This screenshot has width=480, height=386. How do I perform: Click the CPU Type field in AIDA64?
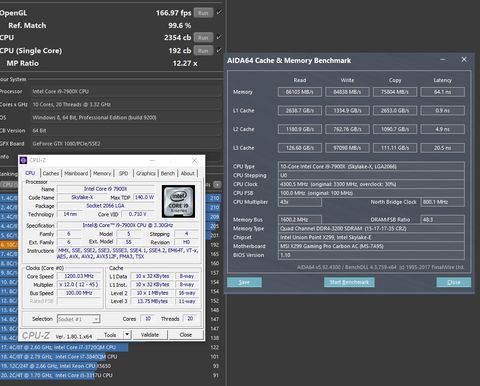point(371,166)
